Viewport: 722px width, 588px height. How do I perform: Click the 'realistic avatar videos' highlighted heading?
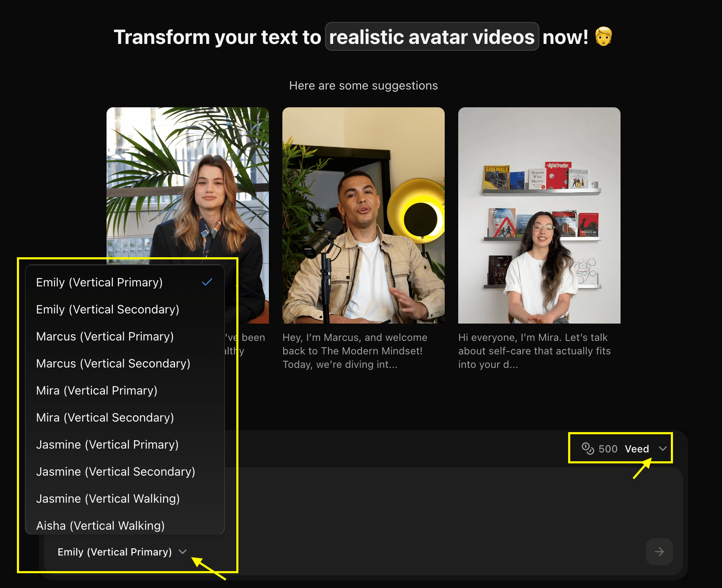point(432,37)
